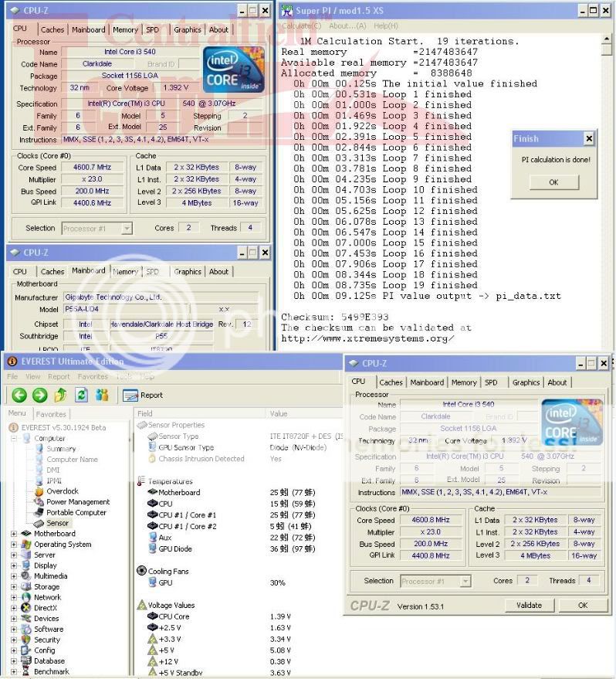Click the Super PI scrollbar up arrow

tap(607, 39)
